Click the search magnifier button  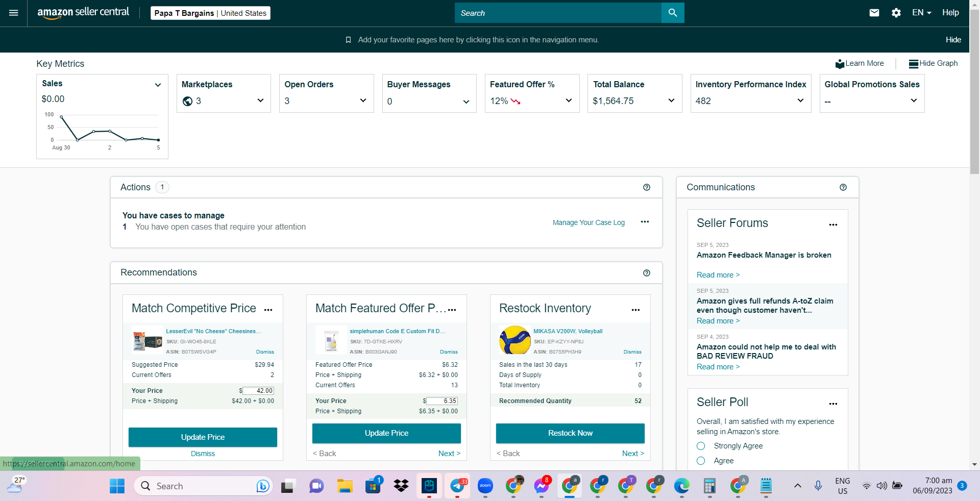(x=673, y=13)
